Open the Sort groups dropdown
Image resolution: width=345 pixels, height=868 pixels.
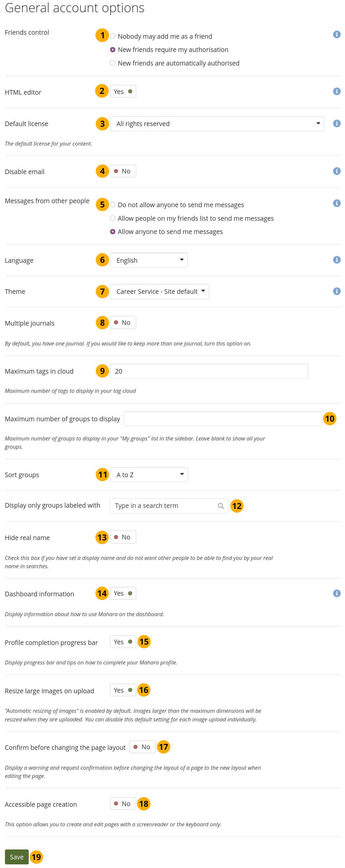(x=148, y=475)
